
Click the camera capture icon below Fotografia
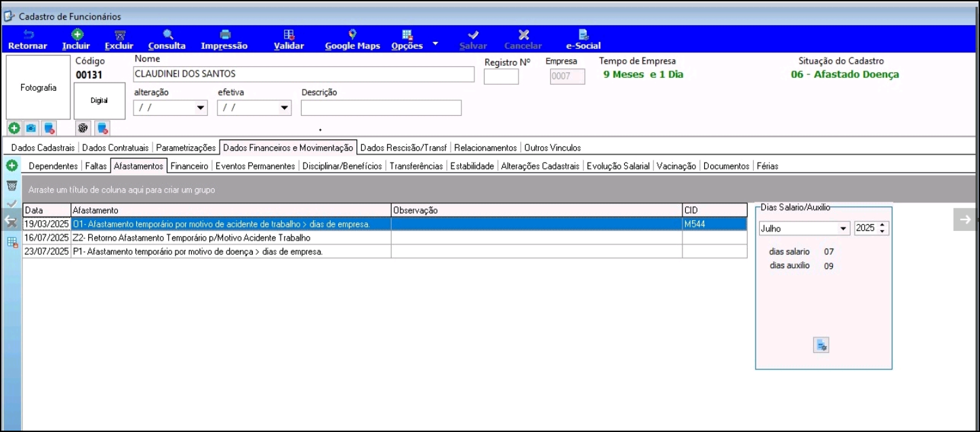tap(31, 127)
